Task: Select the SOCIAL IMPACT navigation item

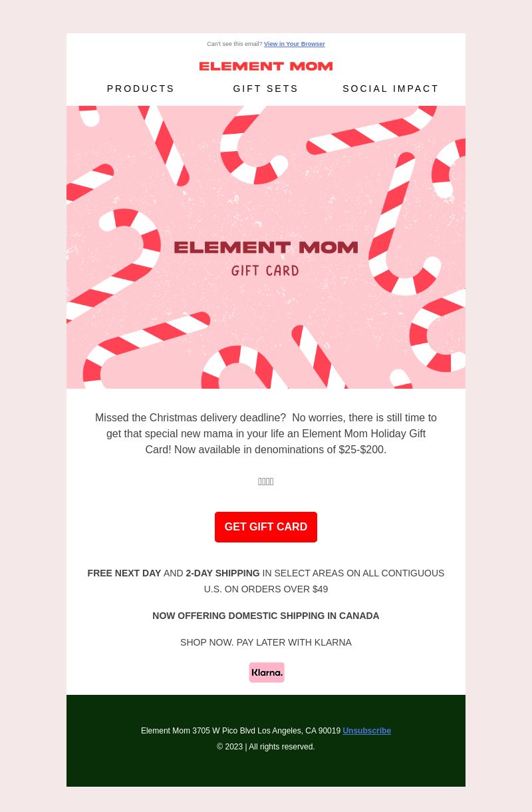Action: click(x=391, y=89)
